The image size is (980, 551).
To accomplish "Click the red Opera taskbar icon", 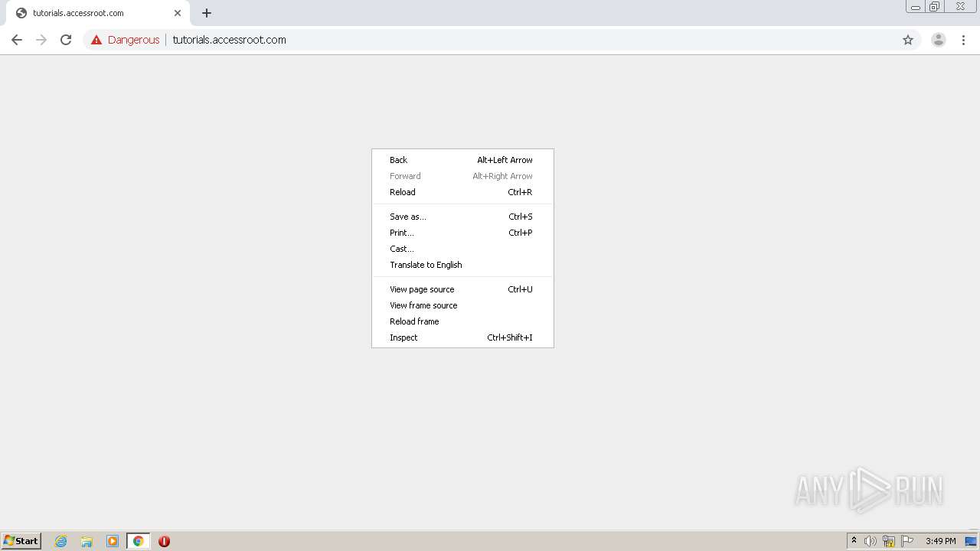I will pyautogui.click(x=164, y=541).
